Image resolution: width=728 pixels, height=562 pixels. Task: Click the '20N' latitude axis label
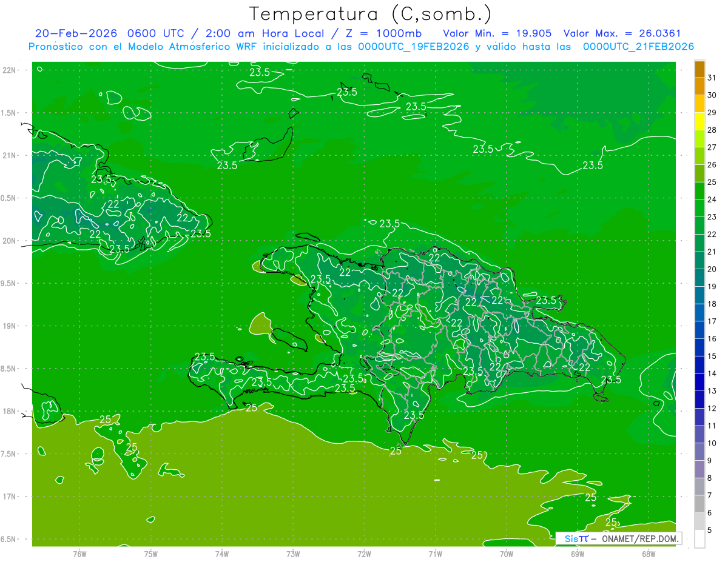point(10,241)
